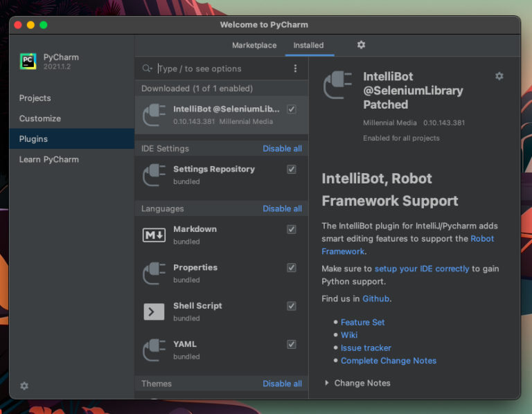This screenshot has width=532, height=414.
Task: Open the Feature Set link
Action: tap(363, 322)
